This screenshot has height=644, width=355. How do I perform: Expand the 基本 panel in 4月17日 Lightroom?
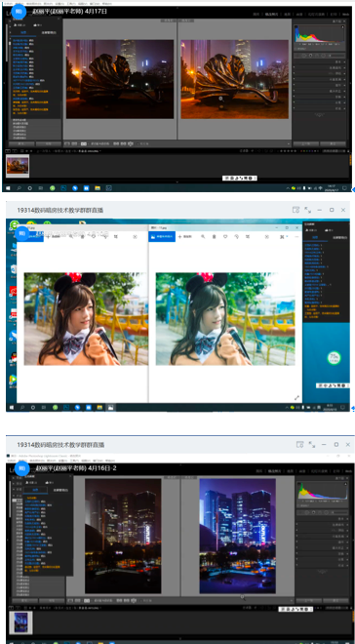(x=321, y=62)
